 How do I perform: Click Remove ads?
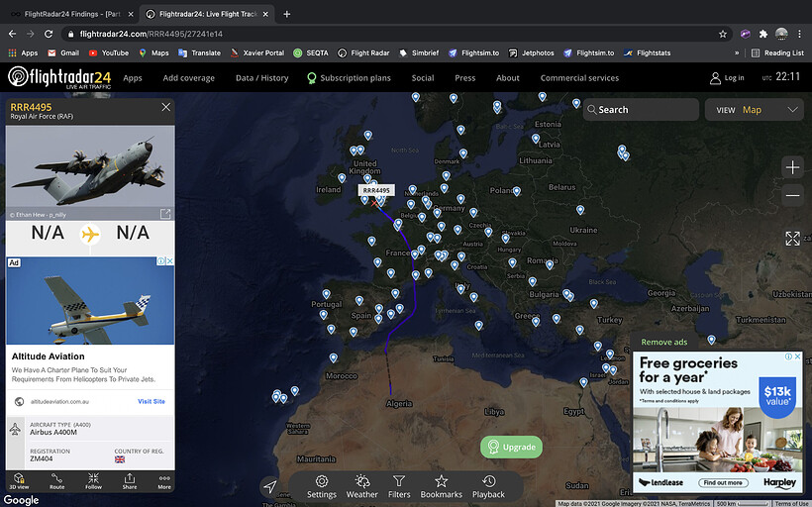pos(663,342)
